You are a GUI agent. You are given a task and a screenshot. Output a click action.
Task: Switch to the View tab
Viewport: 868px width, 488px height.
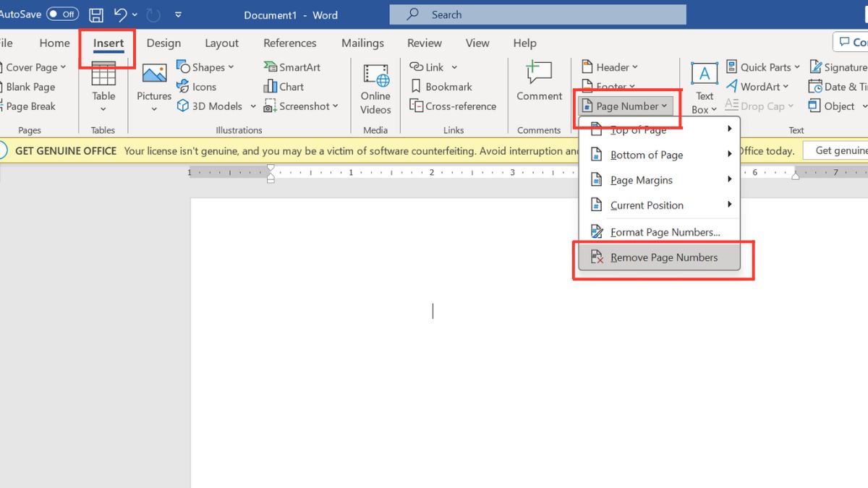pos(477,43)
